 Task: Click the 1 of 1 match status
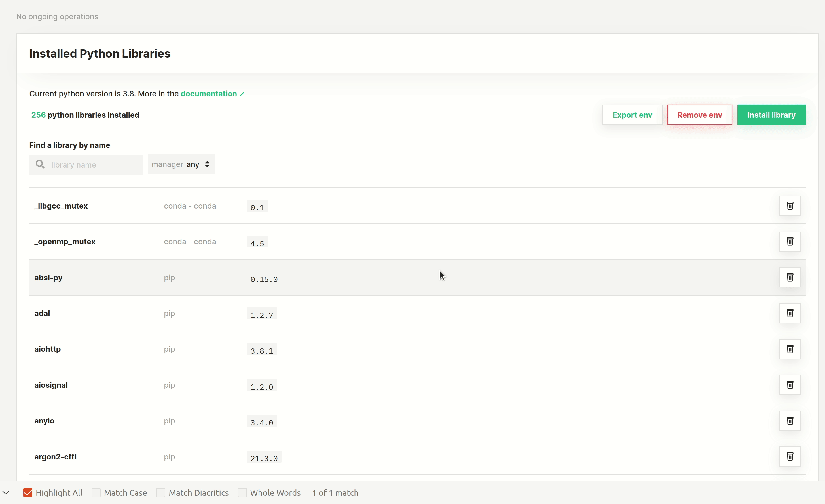[x=335, y=493]
